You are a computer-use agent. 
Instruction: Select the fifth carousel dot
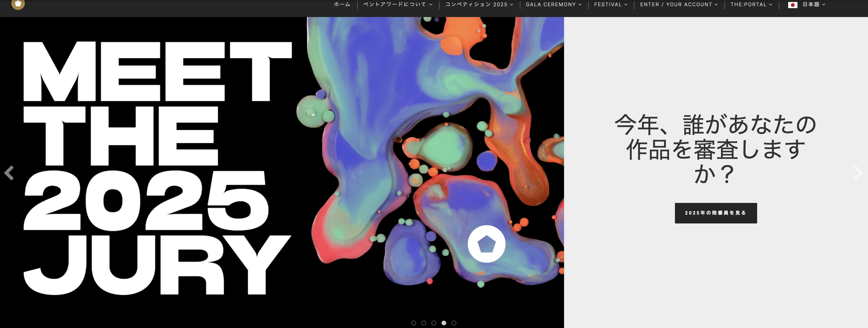[x=454, y=323]
